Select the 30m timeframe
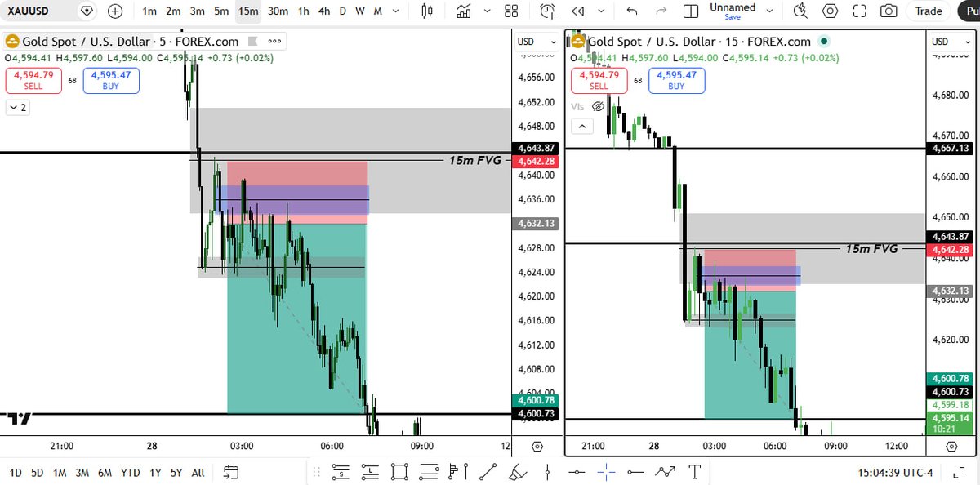The height and width of the screenshot is (485, 980). [278, 11]
